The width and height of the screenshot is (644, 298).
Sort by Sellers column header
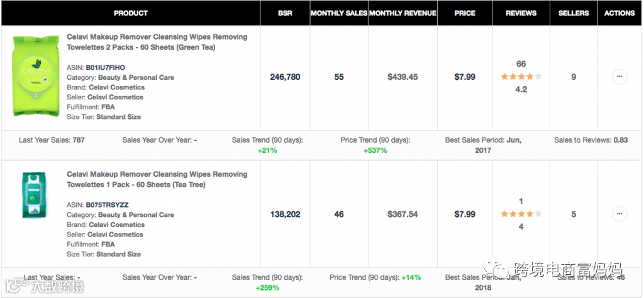click(x=573, y=13)
